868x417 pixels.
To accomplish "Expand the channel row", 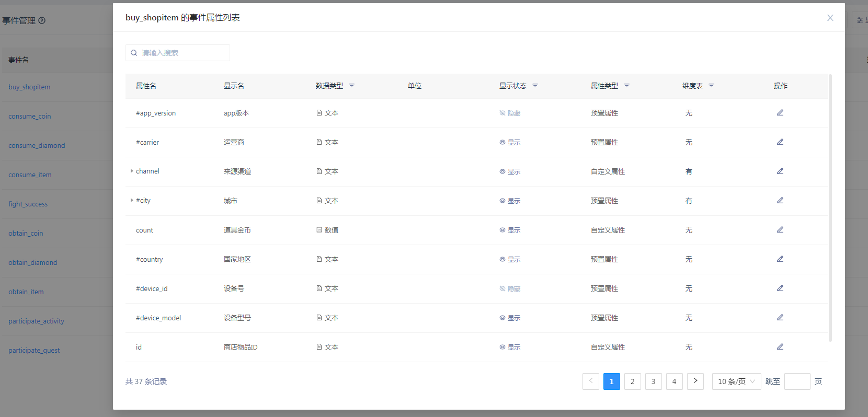I will coord(131,171).
